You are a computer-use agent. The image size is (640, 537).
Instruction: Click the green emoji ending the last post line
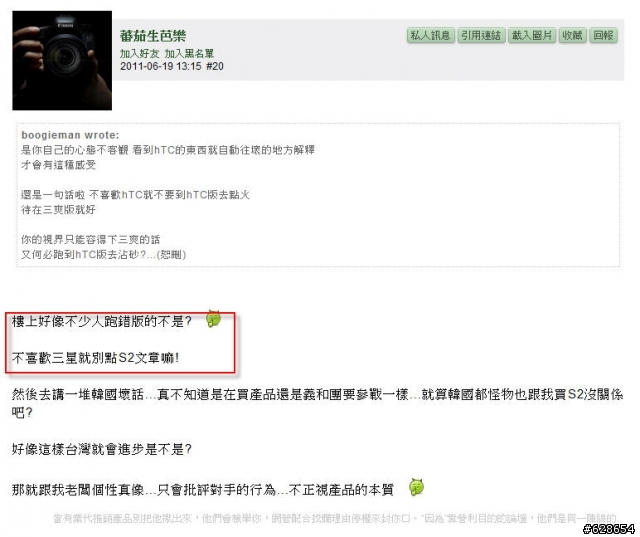416,487
